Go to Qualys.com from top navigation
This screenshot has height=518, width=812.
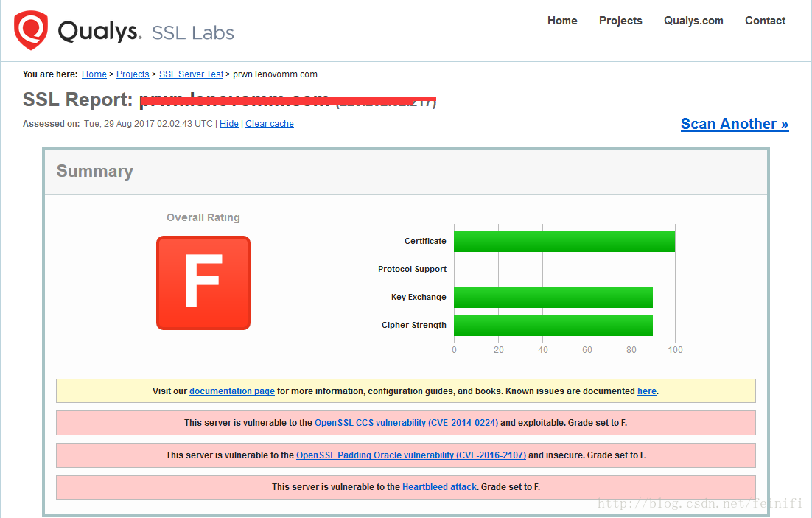coord(693,21)
